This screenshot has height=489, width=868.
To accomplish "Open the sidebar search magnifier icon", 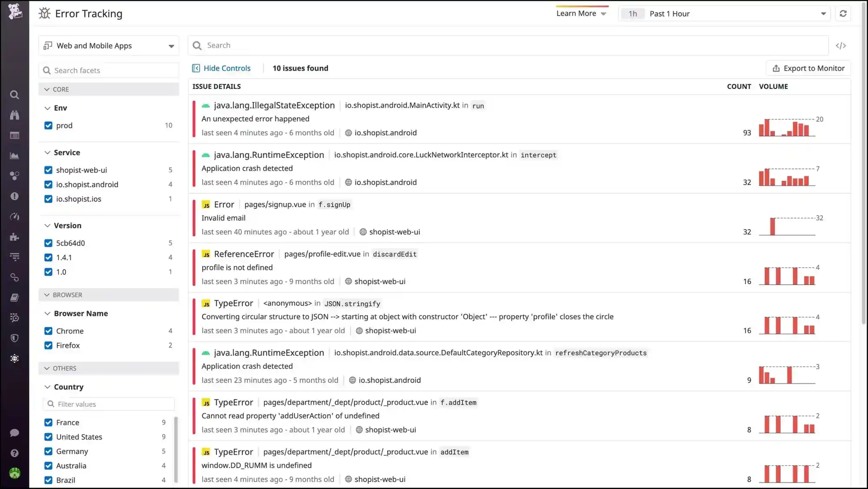I will 14,95.
